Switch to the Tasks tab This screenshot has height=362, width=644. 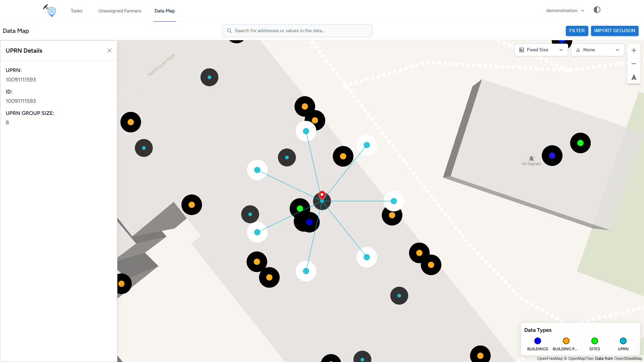click(x=76, y=11)
